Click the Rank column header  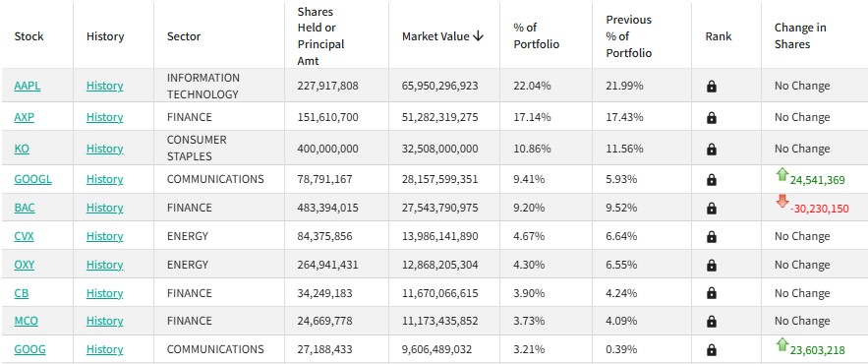(718, 36)
